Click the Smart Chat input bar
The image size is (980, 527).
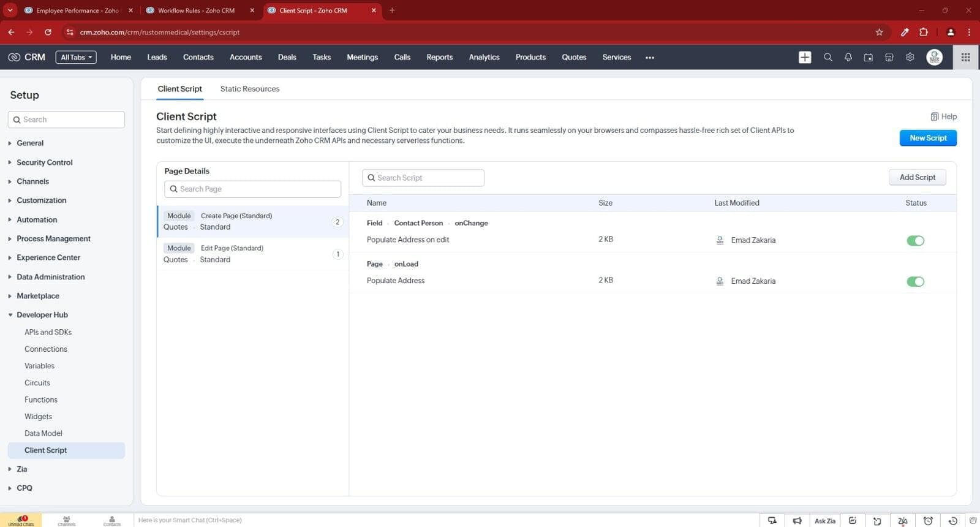pyautogui.click(x=446, y=520)
